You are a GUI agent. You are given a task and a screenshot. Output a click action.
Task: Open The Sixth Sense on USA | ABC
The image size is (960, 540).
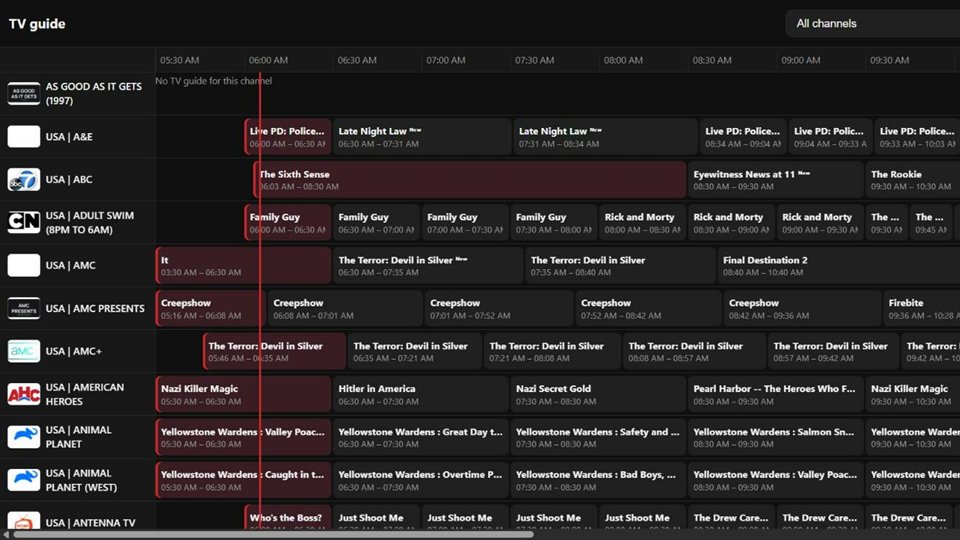(470, 180)
